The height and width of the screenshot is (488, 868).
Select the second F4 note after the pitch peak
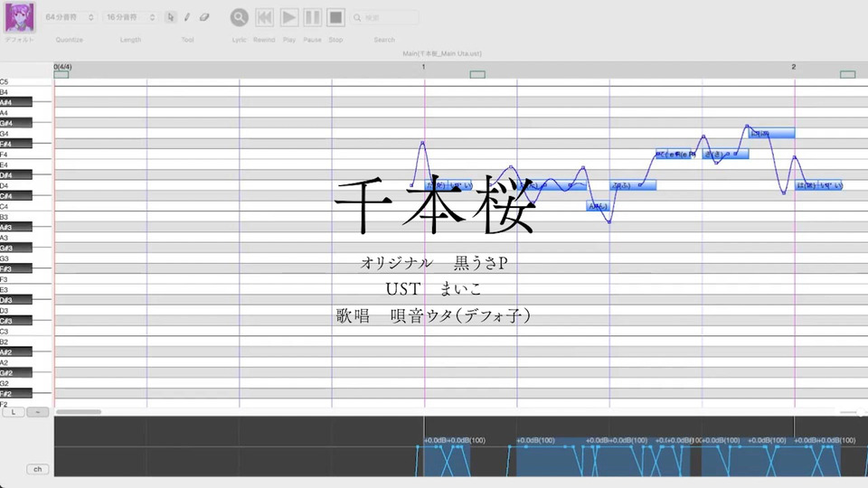[726, 155]
